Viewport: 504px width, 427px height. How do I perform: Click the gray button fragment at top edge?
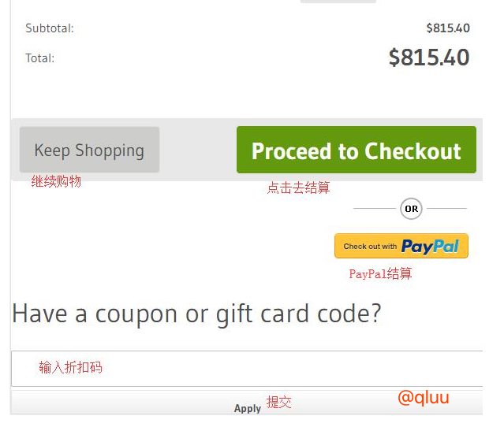pyautogui.click(x=338, y=2)
